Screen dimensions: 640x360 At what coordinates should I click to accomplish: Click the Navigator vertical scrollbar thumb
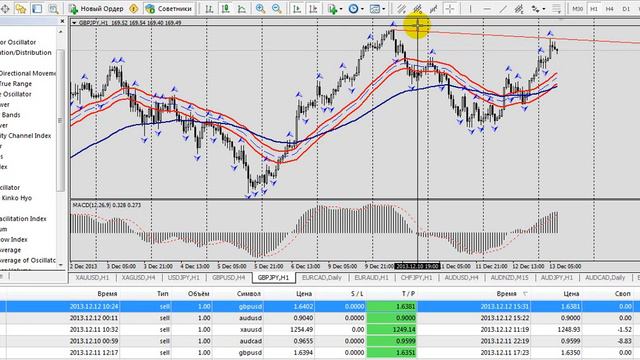click(x=61, y=120)
